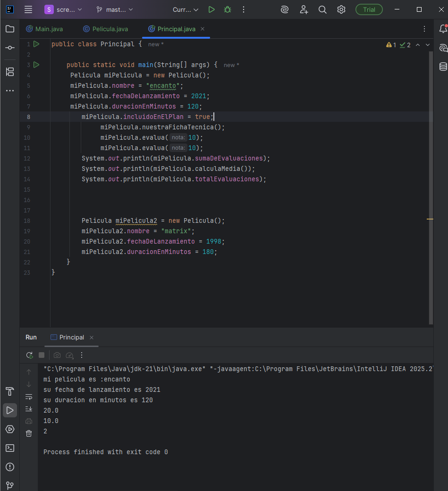Toggle soft-wrap in the console
The image size is (448, 491).
[29, 397]
